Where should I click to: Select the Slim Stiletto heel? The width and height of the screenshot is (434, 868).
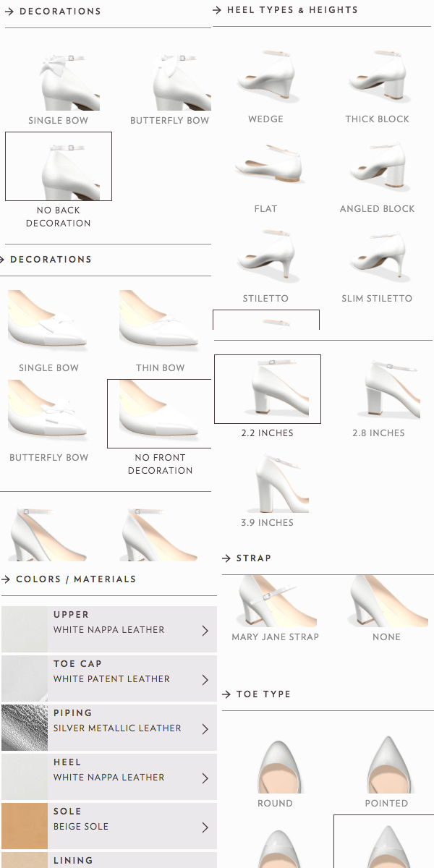point(377,256)
